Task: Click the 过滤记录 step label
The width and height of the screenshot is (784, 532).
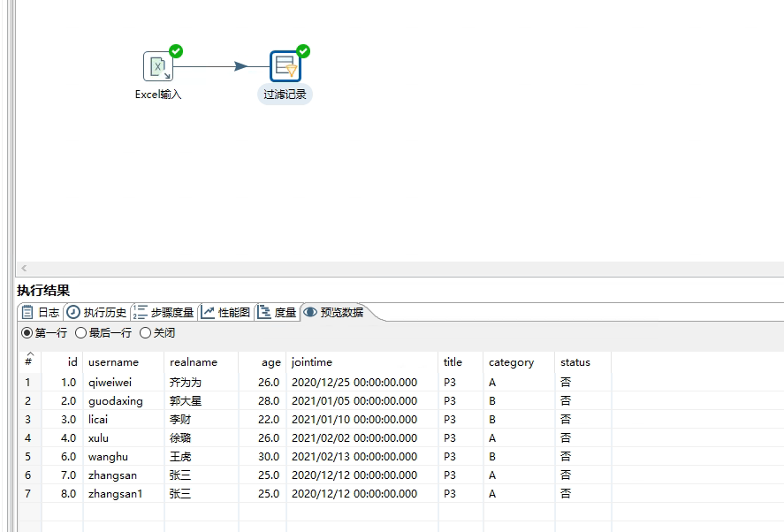Action: 285,94
